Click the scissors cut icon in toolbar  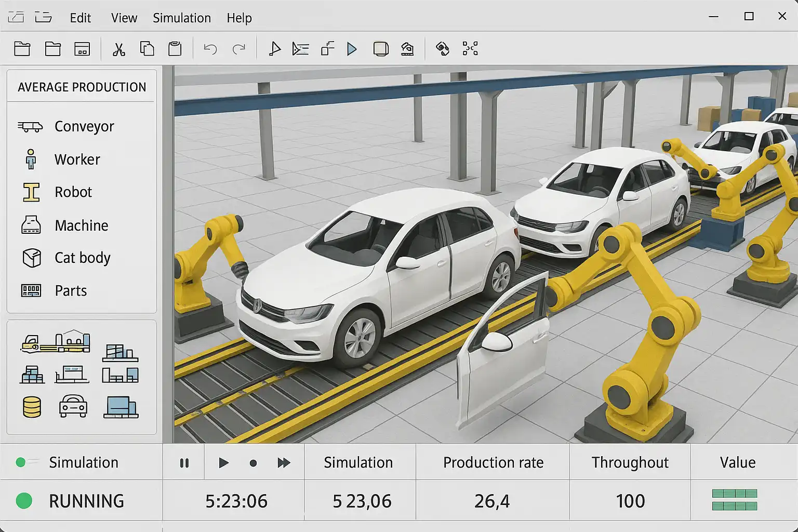pyautogui.click(x=119, y=49)
